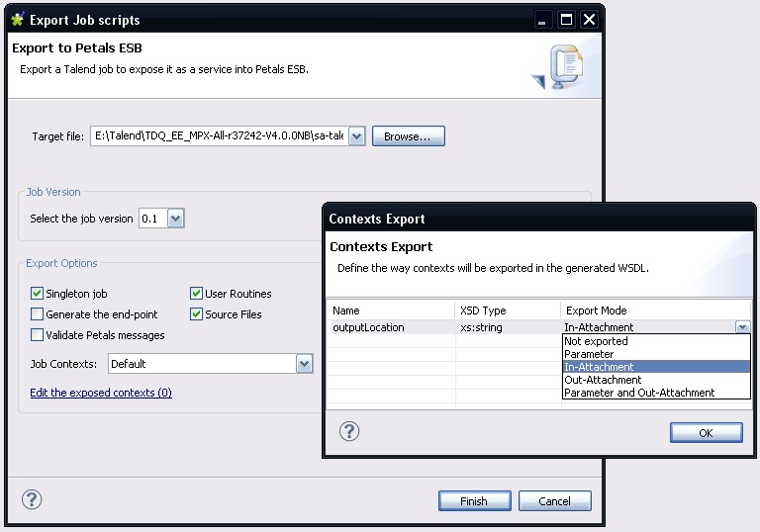Select 'Not exported' export mode
This screenshot has width=760, height=532.
(596, 341)
